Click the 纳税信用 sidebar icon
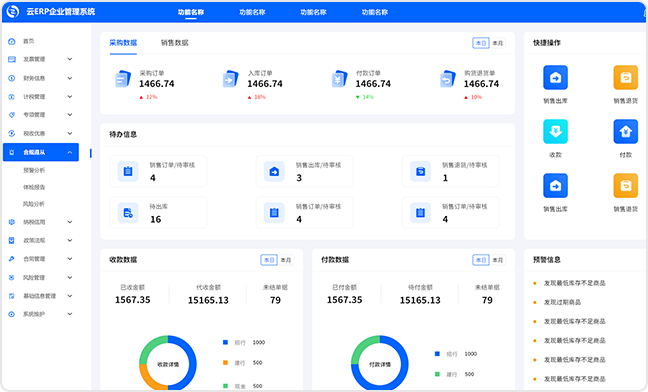This screenshot has height=392, width=648. click(12, 222)
